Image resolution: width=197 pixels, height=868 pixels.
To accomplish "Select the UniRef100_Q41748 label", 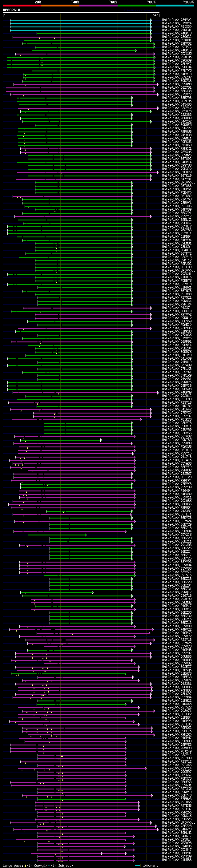I will tap(177, 457).
